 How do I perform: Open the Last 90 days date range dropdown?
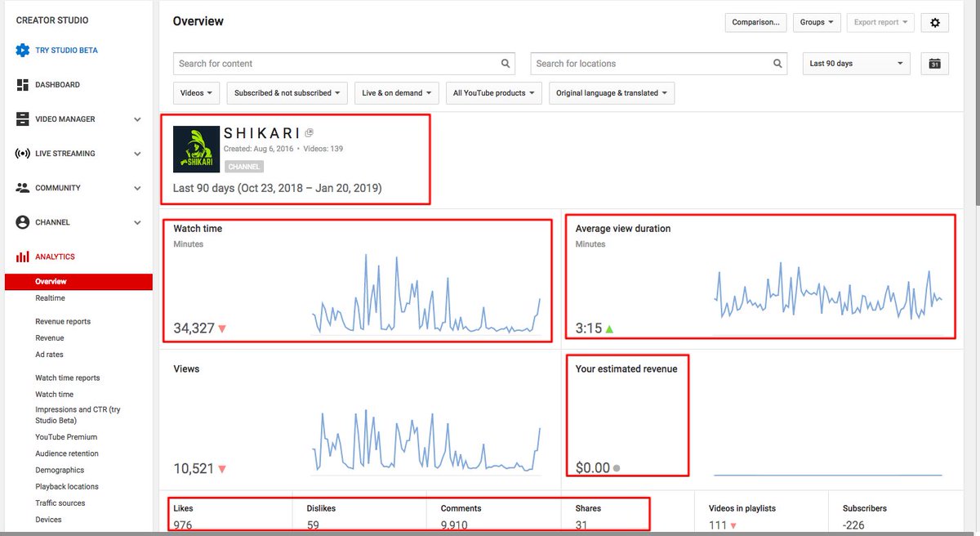[x=857, y=64]
